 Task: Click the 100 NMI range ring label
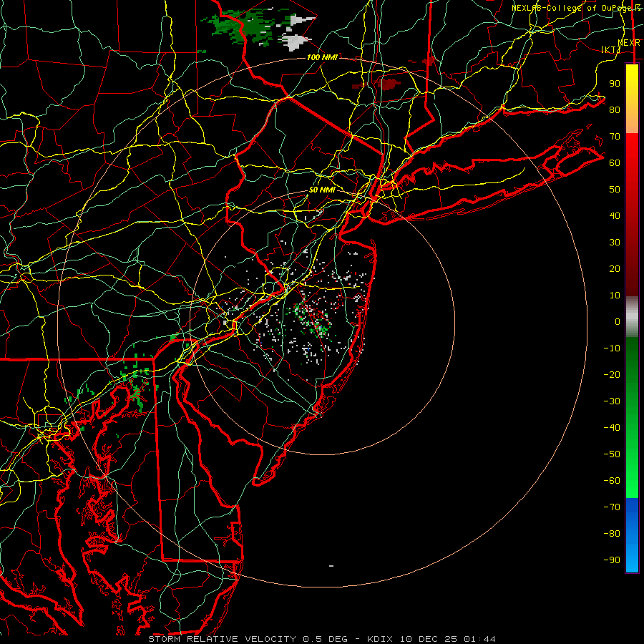pyautogui.click(x=322, y=57)
